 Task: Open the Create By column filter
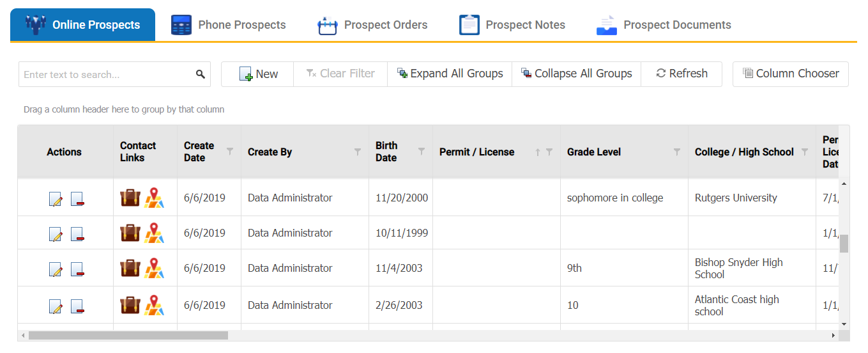[x=358, y=152]
